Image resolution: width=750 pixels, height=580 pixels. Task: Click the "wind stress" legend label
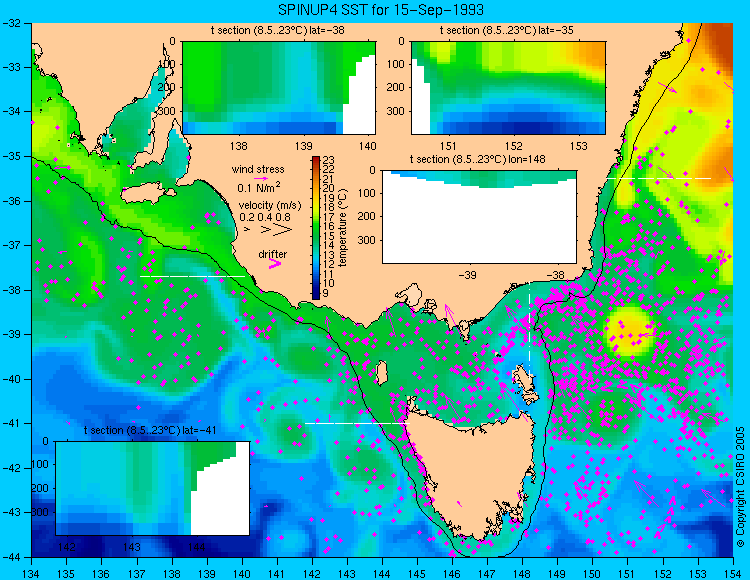(258, 169)
